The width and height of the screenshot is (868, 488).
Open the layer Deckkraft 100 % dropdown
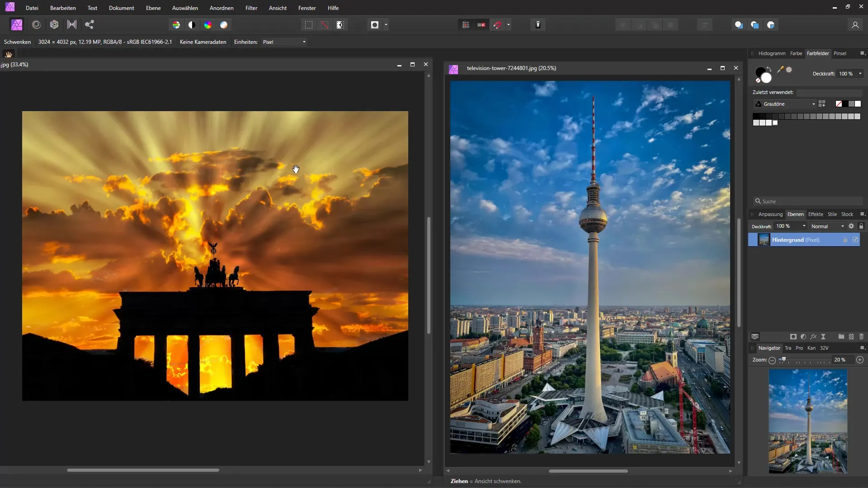(791, 226)
